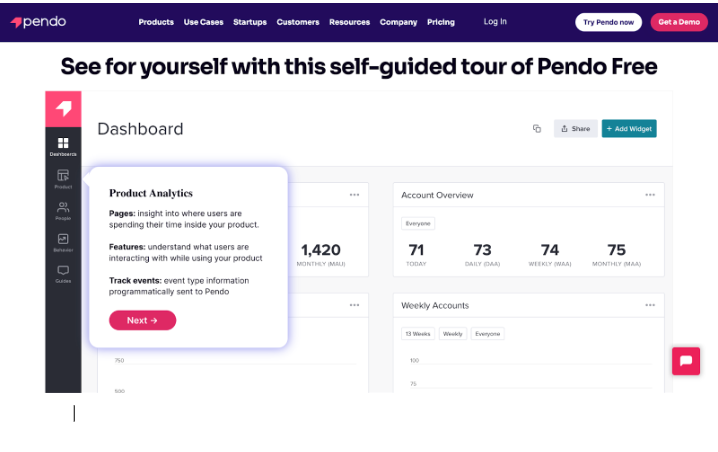Click Everyone chip in Account Overview

[418, 224]
